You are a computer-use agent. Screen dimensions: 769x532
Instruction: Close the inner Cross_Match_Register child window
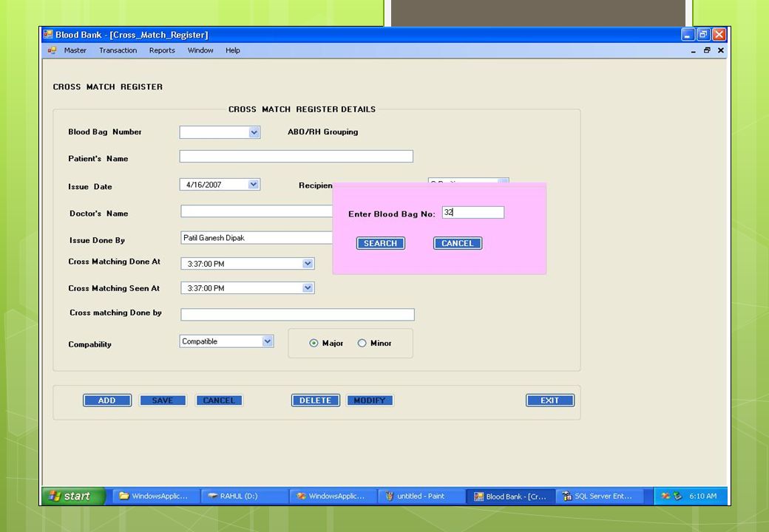pos(720,50)
